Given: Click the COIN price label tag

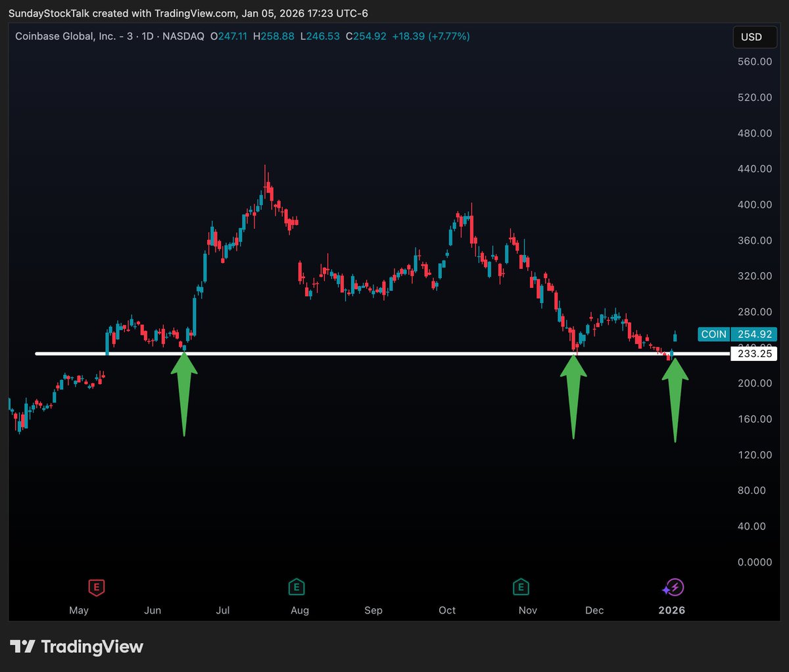Looking at the screenshot, I should [x=713, y=335].
